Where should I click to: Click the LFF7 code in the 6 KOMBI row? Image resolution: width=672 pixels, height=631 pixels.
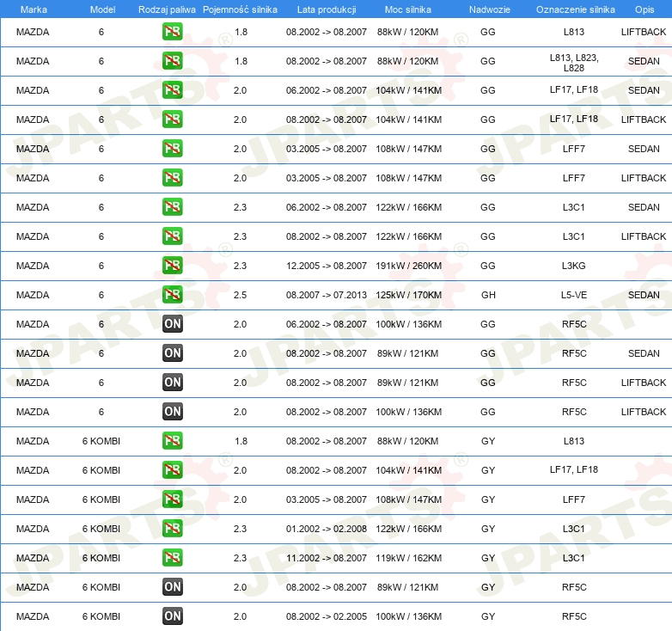point(574,499)
